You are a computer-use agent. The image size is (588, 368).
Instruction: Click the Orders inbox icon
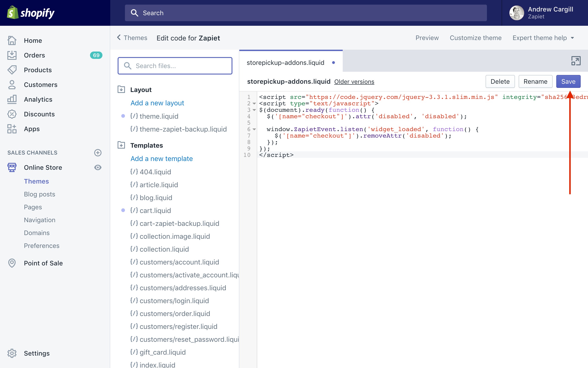(x=12, y=55)
